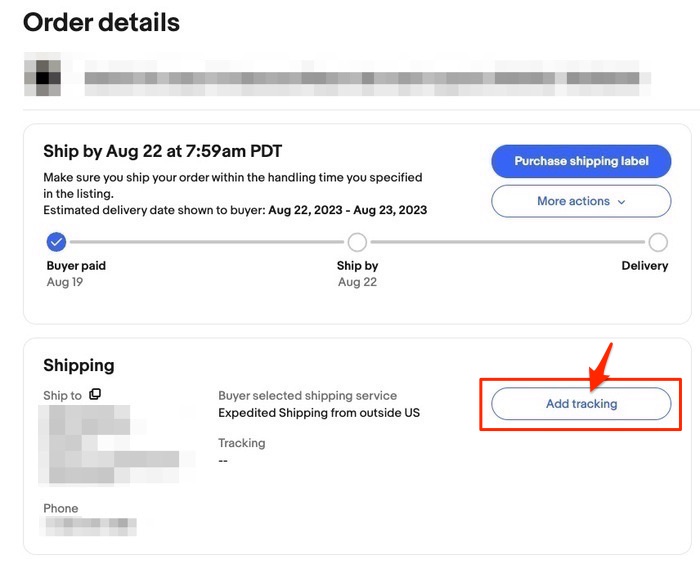
Task: Click the blurred phone number under Phone
Action: point(90,526)
